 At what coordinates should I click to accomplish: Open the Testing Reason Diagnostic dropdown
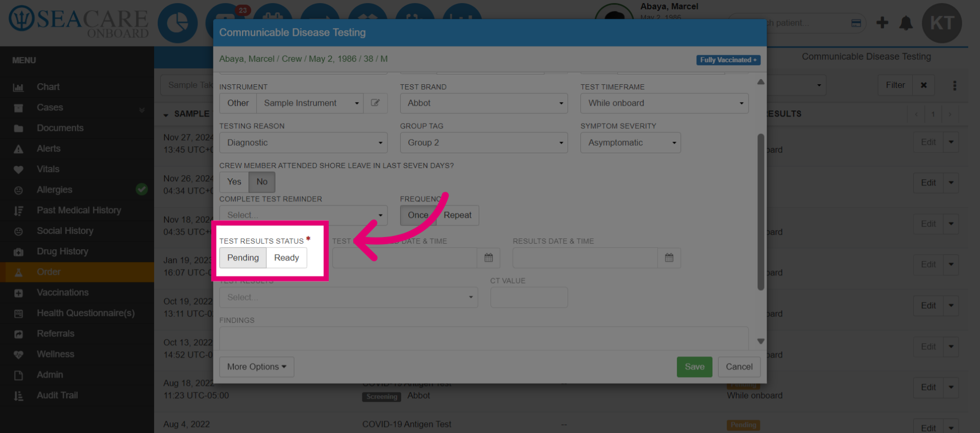303,142
